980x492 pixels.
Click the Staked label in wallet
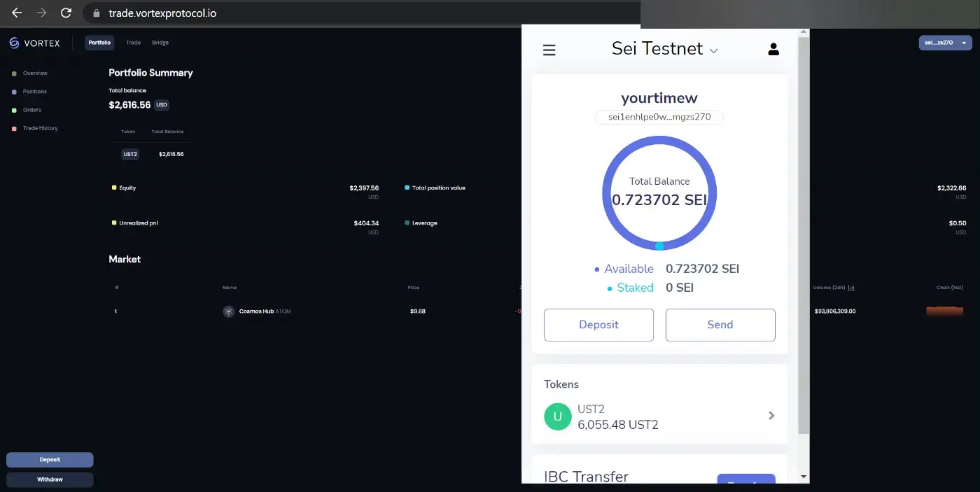pyautogui.click(x=635, y=288)
